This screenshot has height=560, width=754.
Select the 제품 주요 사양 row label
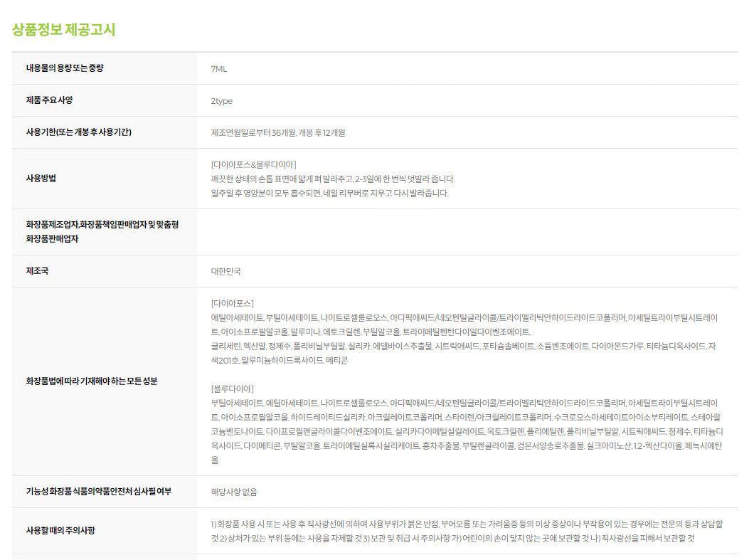(x=50, y=100)
